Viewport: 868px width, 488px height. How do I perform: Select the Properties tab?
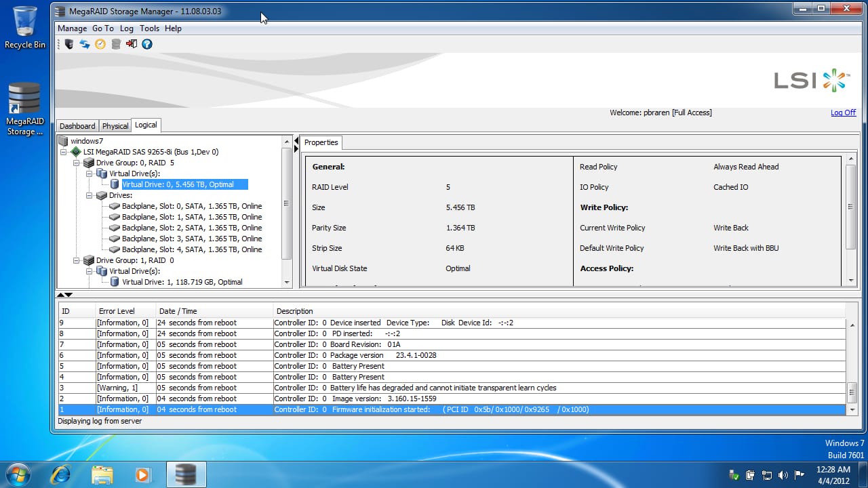pyautogui.click(x=321, y=142)
